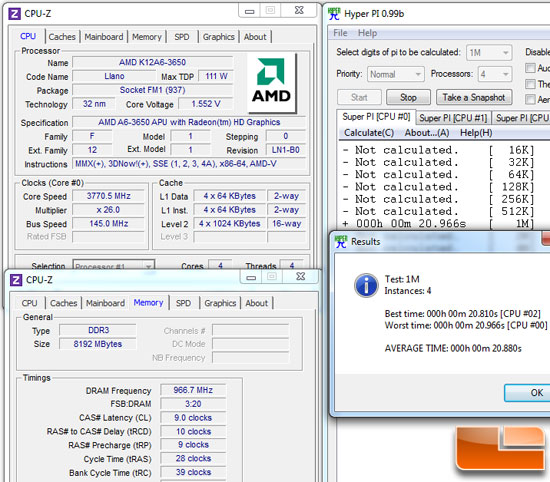The height and width of the screenshot is (482, 550).
Task: Toggle the first Disable checkbox in Hyper PI
Action: point(530,68)
